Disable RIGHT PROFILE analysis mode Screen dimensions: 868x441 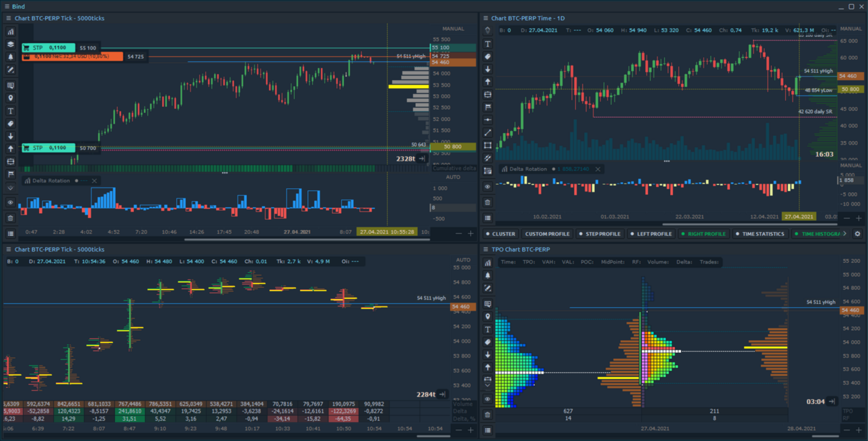tap(703, 234)
